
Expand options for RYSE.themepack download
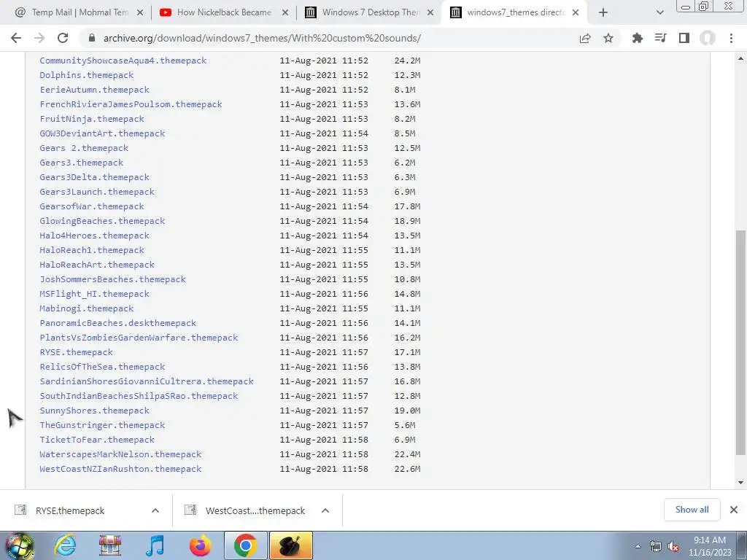point(155,510)
